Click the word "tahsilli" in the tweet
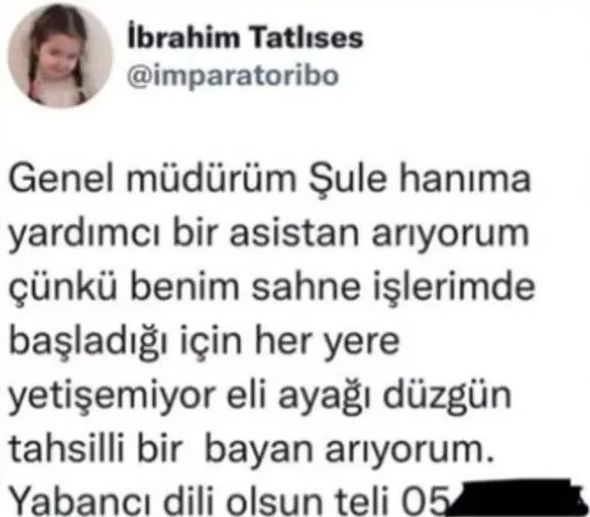This screenshot has width=590, height=517. click(x=66, y=449)
